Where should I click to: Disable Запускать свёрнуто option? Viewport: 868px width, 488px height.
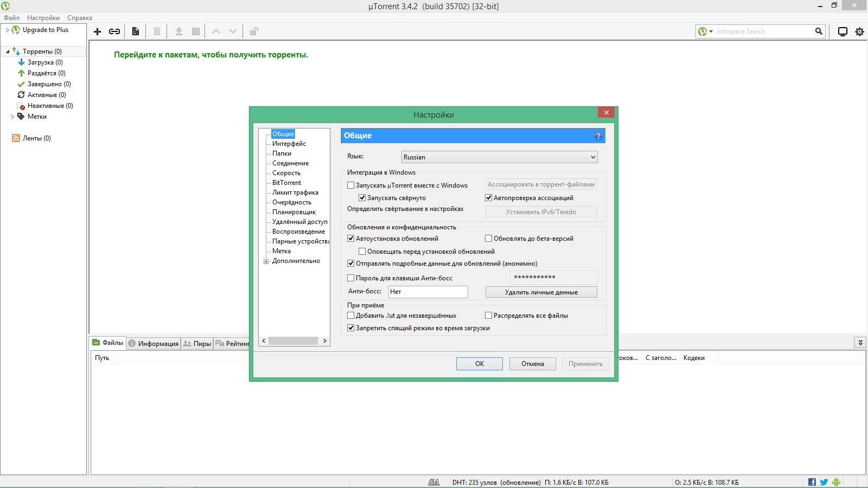[362, 198]
